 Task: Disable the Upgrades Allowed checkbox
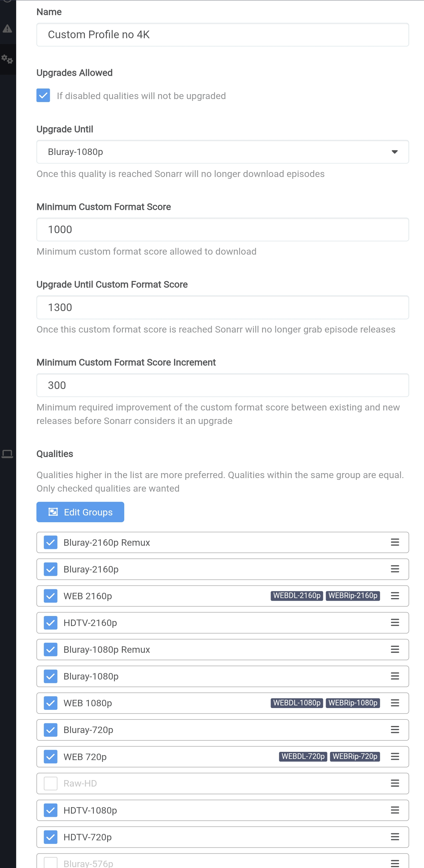pyautogui.click(x=43, y=95)
